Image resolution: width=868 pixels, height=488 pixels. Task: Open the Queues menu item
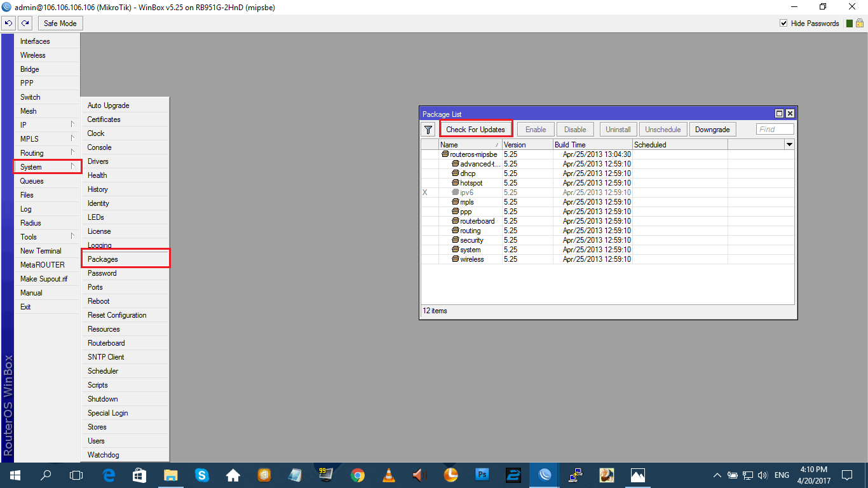point(47,181)
